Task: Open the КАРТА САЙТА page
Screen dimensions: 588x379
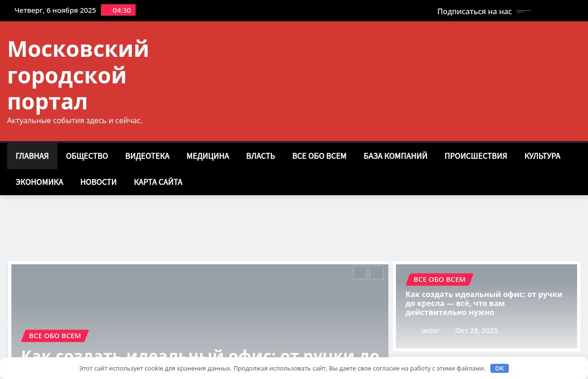Action: [x=158, y=182]
